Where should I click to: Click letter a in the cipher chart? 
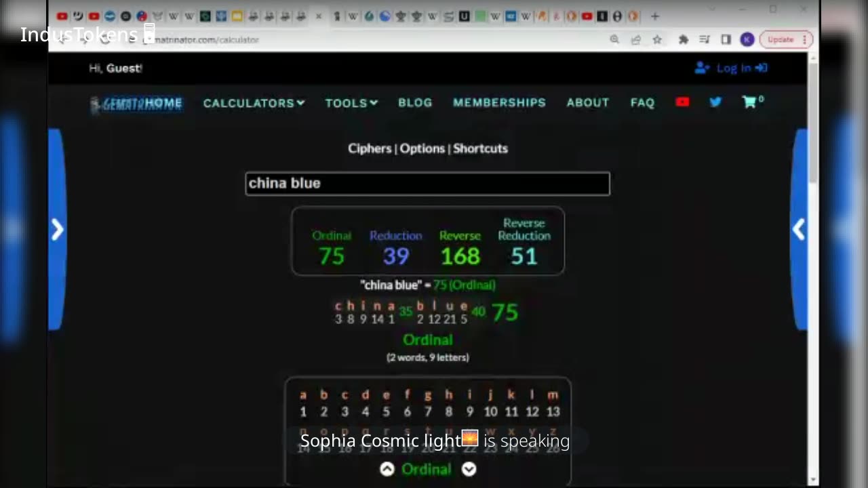303,395
